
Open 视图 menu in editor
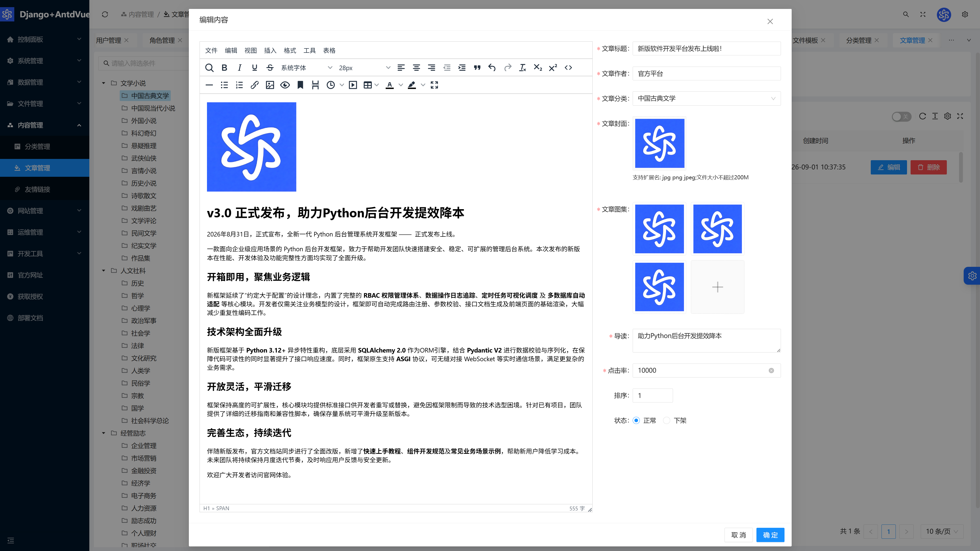pos(251,51)
